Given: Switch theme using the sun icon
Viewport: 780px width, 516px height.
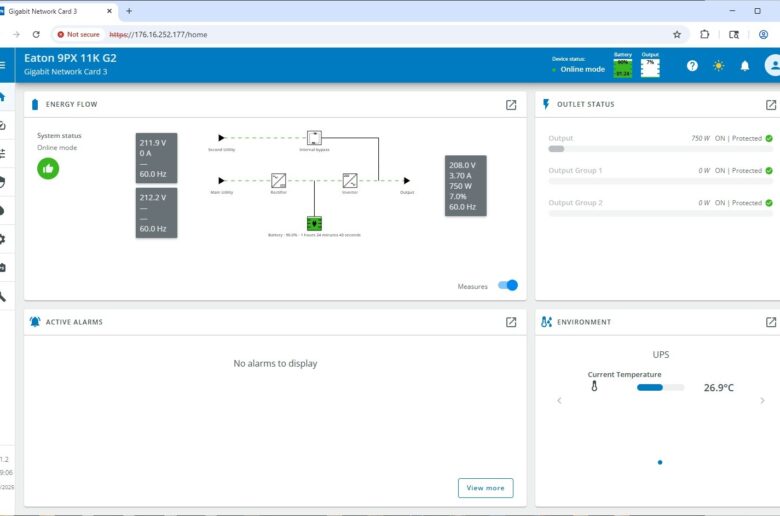Looking at the screenshot, I should tap(718, 65).
